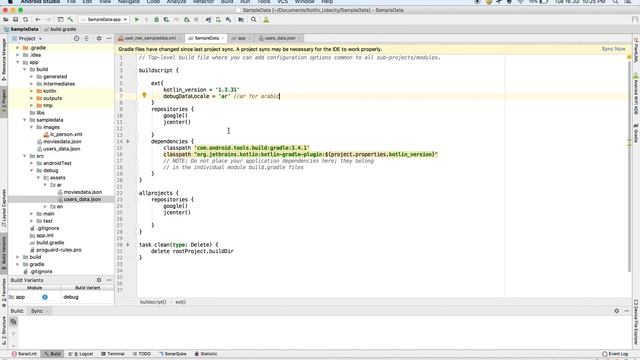The width and height of the screenshot is (640, 360).
Task: Open the SonarLint tool window button
Action: tap(24, 354)
